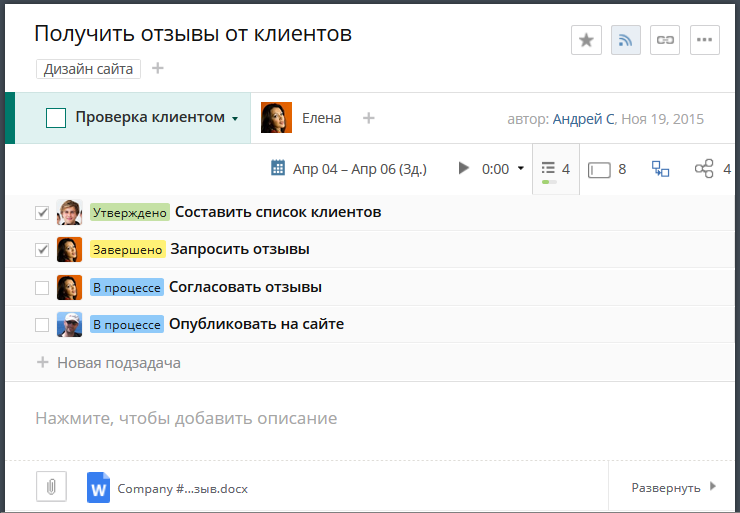Image resolution: width=740 pixels, height=513 pixels.
Task: Open the three-dots more actions menu
Action: click(x=705, y=40)
